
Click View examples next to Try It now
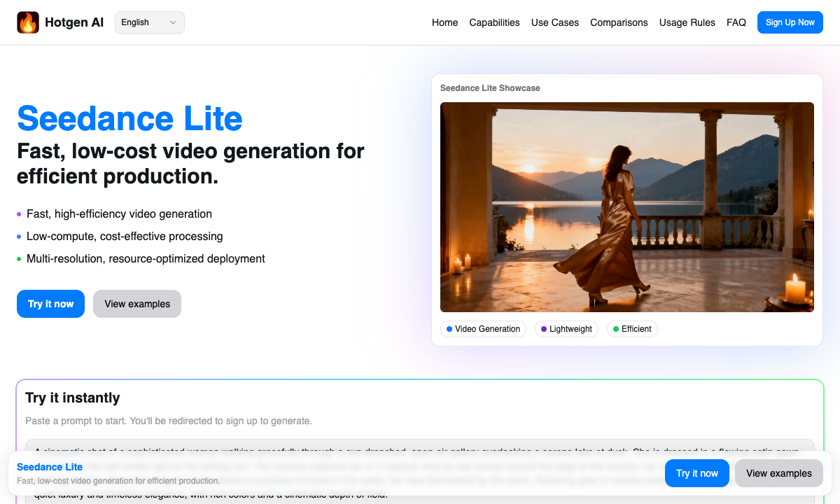point(136,304)
